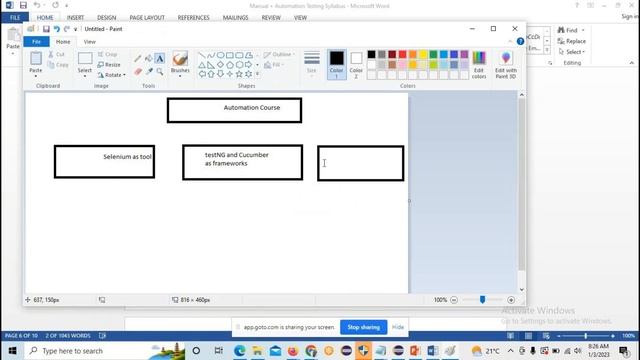
Task: Click Stop sharing button
Action: click(x=363, y=327)
